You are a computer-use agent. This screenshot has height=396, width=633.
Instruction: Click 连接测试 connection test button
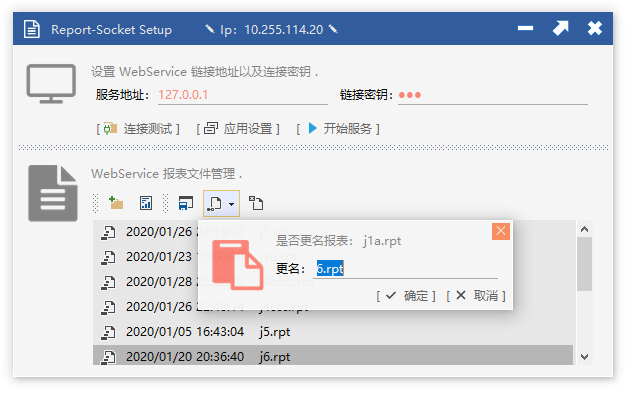[x=138, y=129]
